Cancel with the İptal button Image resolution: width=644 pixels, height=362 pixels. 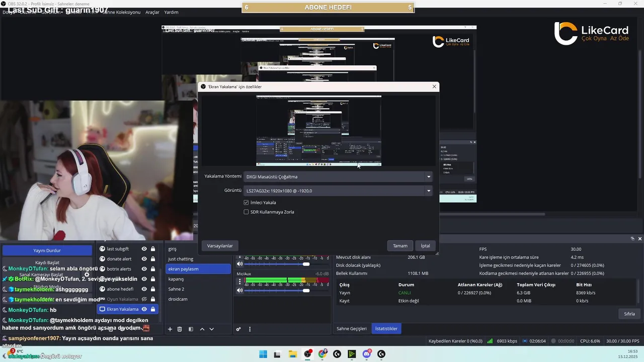426,246
